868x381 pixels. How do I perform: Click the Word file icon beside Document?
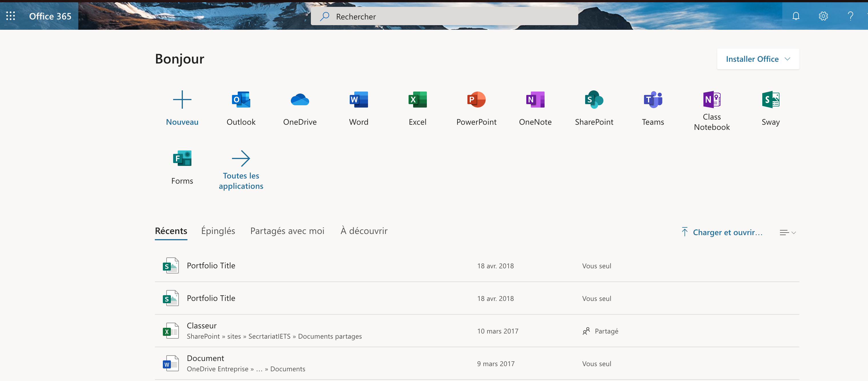click(x=171, y=364)
